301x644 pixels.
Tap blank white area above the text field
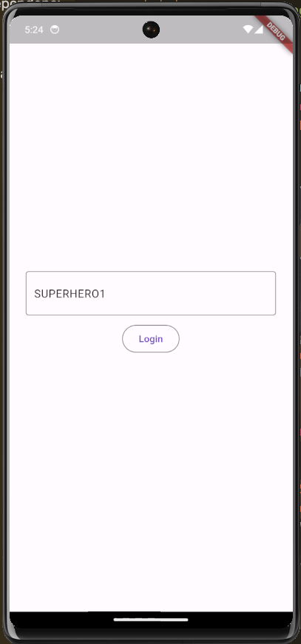point(151,156)
